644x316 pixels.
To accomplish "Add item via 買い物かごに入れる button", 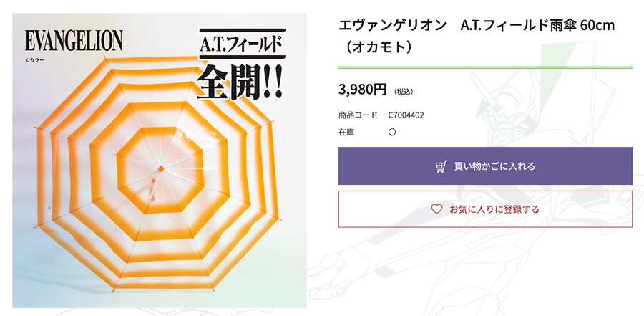I will point(485,166).
